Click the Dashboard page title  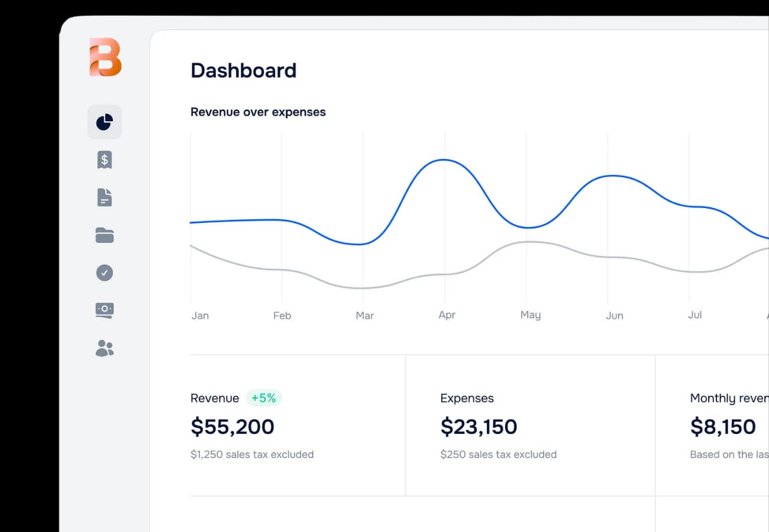243,70
